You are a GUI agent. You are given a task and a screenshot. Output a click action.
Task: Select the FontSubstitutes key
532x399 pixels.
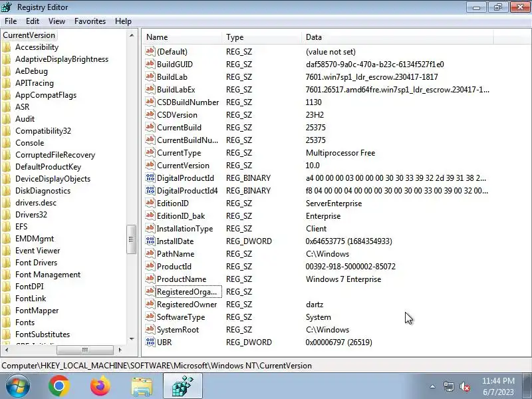43,334
